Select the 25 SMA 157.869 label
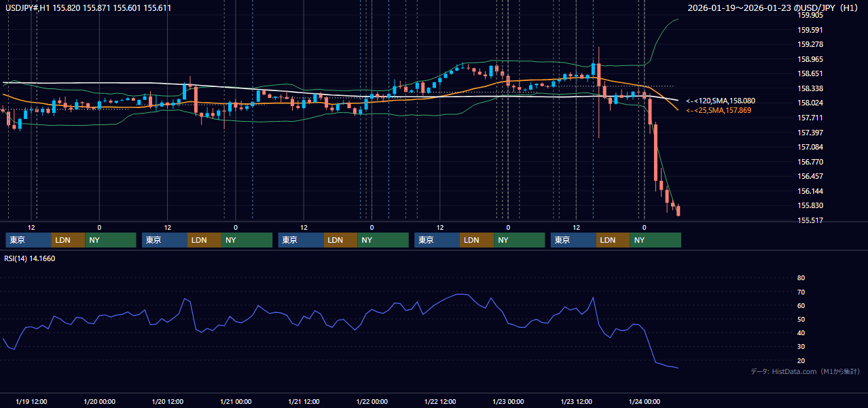 pyautogui.click(x=719, y=110)
